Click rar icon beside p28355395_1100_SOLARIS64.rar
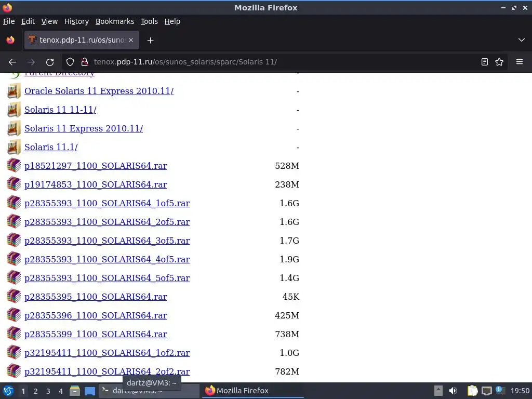This screenshot has width=532, height=399. coord(14,296)
